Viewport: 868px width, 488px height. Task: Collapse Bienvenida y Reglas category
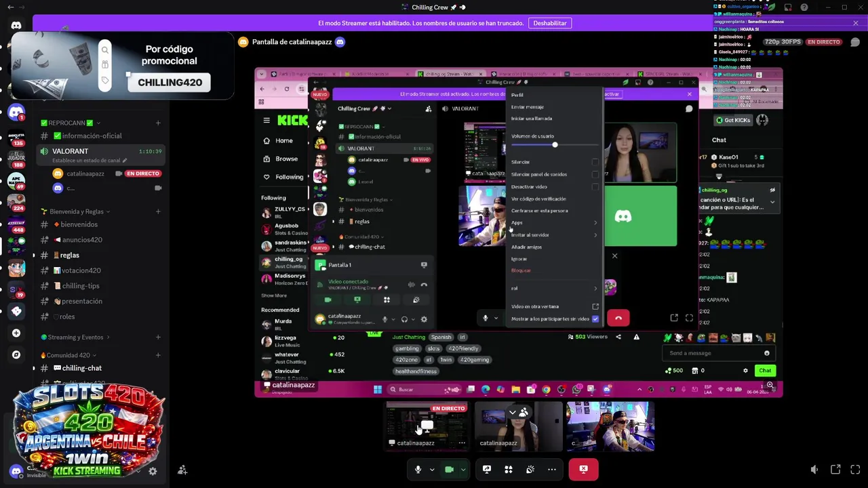pyautogui.click(x=76, y=211)
